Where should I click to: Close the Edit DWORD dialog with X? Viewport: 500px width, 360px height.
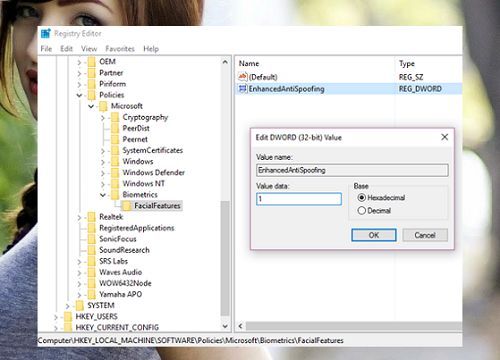click(444, 137)
